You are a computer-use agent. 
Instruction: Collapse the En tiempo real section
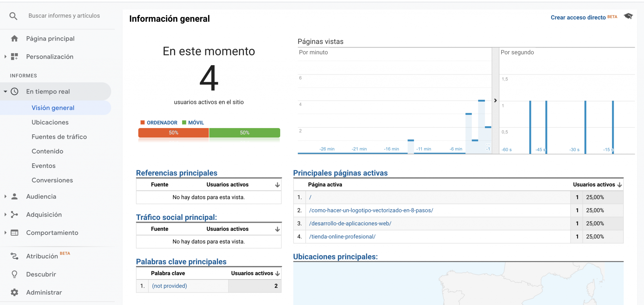click(x=5, y=92)
